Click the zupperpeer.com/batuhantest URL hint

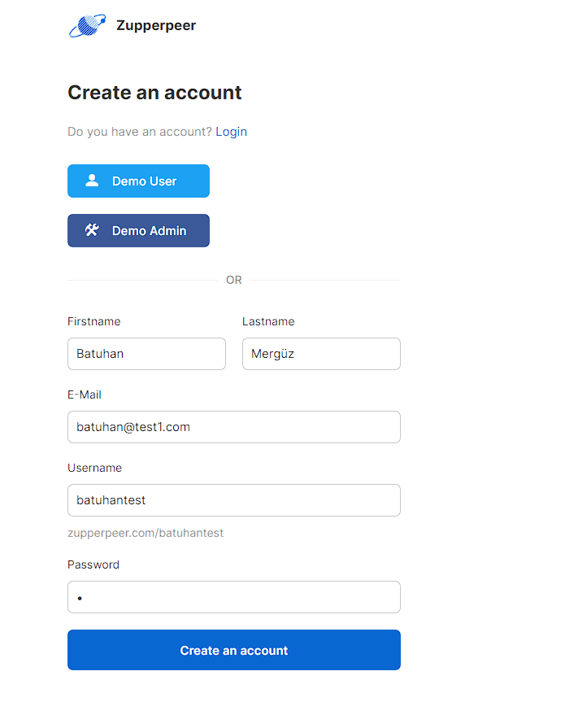point(146,533)
